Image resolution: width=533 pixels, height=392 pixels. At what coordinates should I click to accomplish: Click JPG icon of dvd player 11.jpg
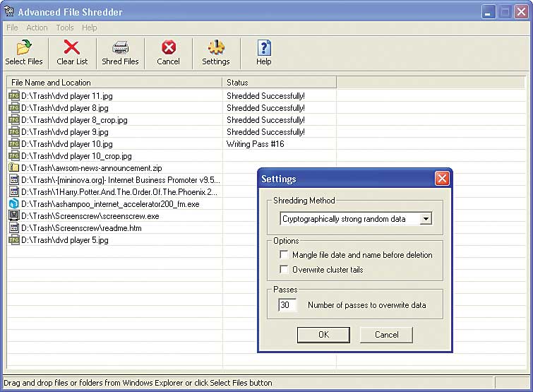pyautogui.click(x=13, y=96)
